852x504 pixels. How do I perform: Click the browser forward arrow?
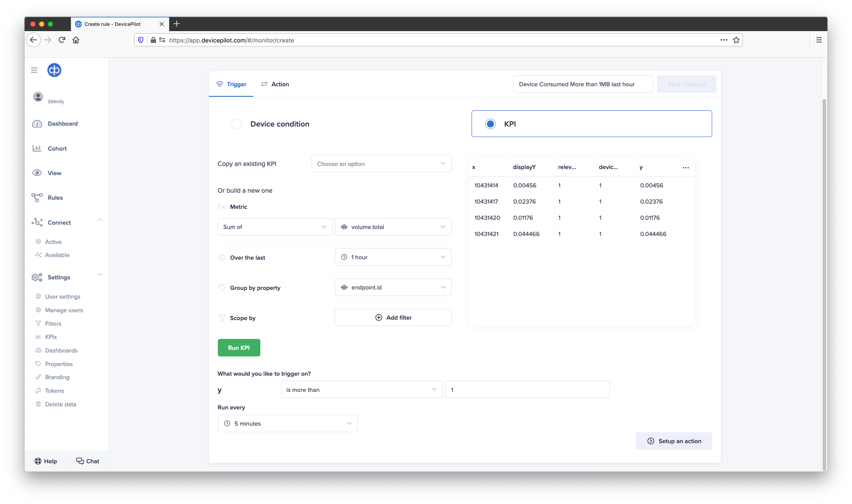pos(48,40)
